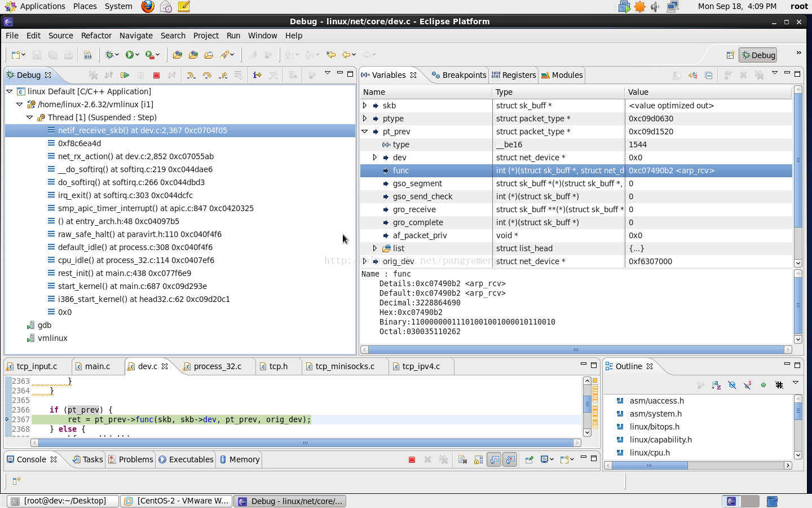Collapse the pt_prev variable tree

pos(365,132)
